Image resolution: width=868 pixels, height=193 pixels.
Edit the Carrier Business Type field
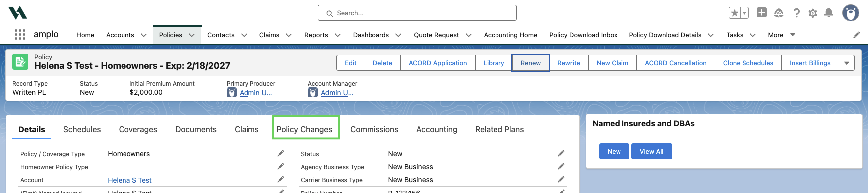coord(561,179)
